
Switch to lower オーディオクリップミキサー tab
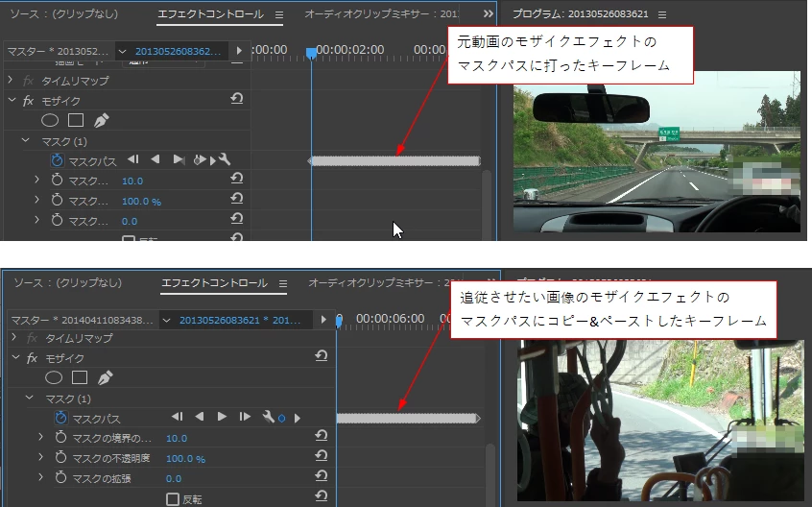[381, 282]
